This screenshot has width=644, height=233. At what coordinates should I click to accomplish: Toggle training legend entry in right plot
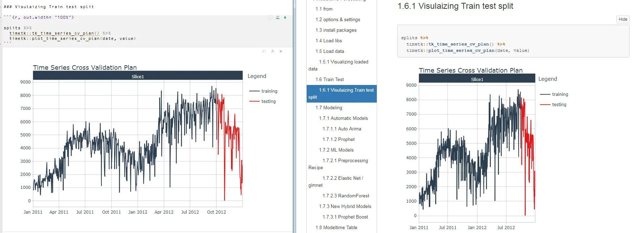click(554, 94)
